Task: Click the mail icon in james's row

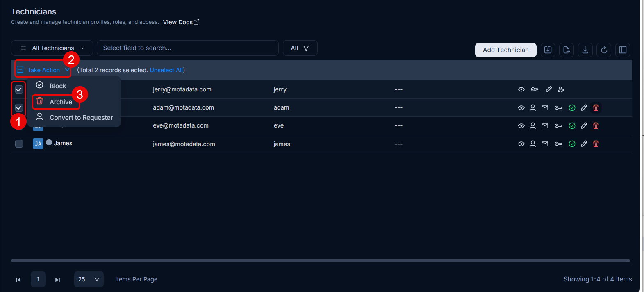Action: tap(545, 144)
